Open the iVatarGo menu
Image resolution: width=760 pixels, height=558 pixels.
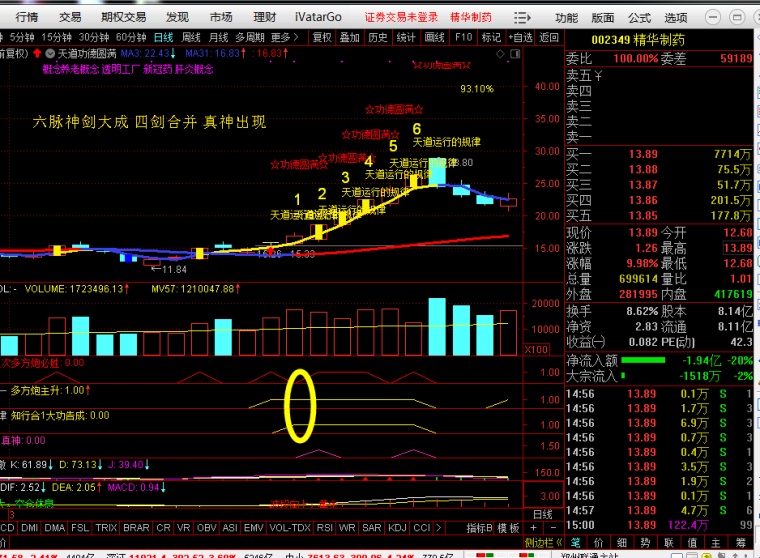point(318,17)
